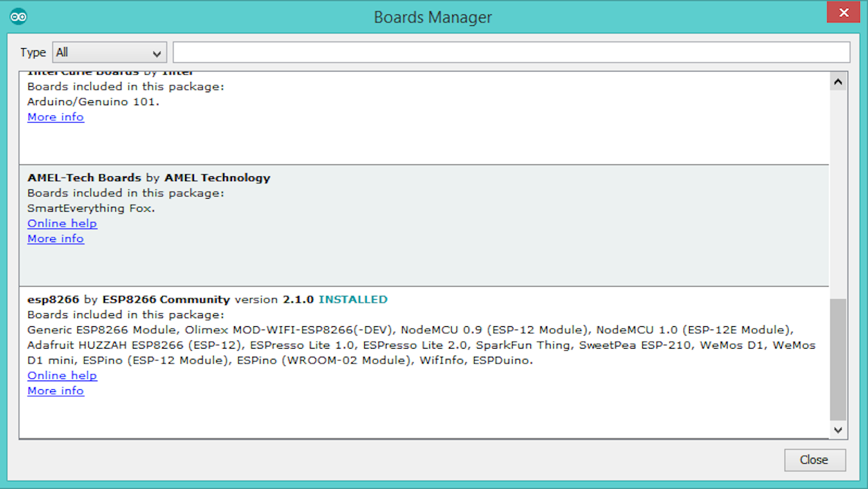Click the scroll up arrow
This screenshot has width=868, height=489.
point(838,81)
